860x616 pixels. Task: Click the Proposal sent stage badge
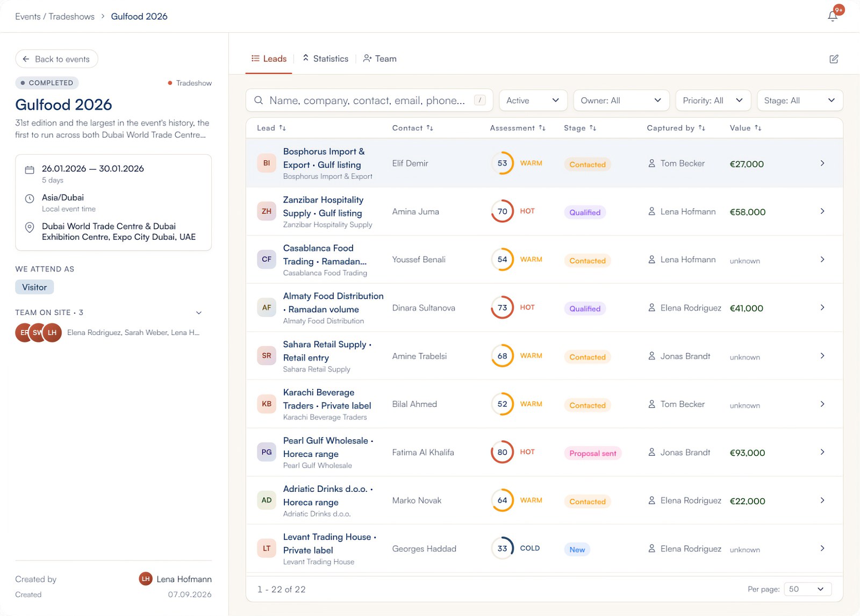click(x=593, y=454)
